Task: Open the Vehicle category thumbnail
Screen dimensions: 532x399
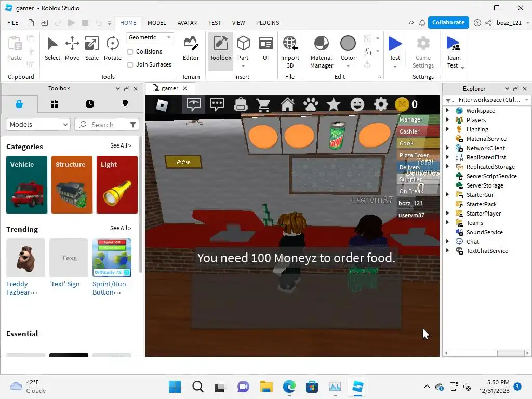Action: coord(26,185)
